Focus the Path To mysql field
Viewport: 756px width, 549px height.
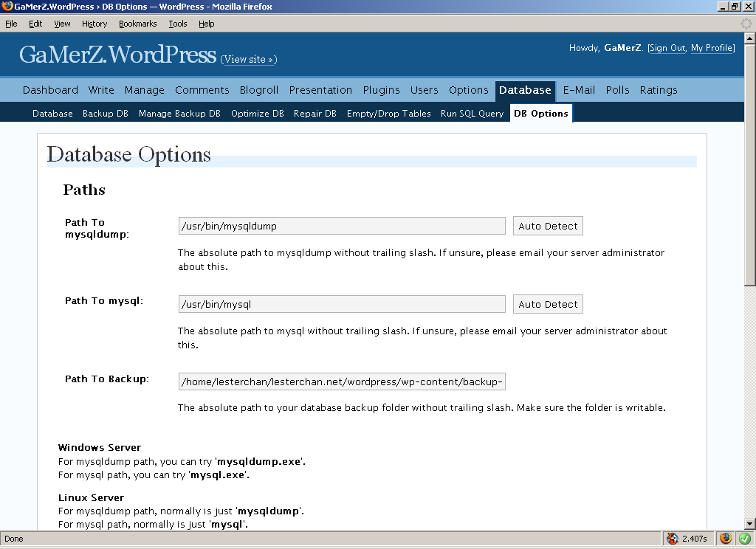[342, 304]
